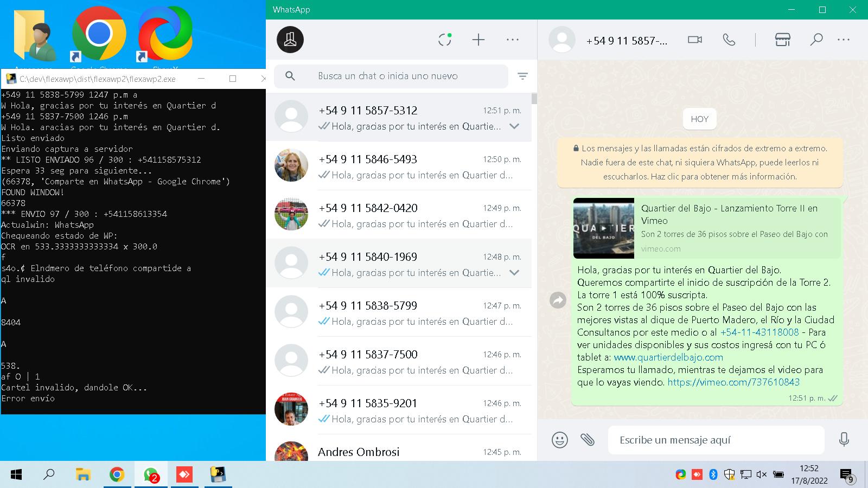Forward the Quartier del Bajo message
The height and width of the screenshot is (488, 868).
coord(558,300)
